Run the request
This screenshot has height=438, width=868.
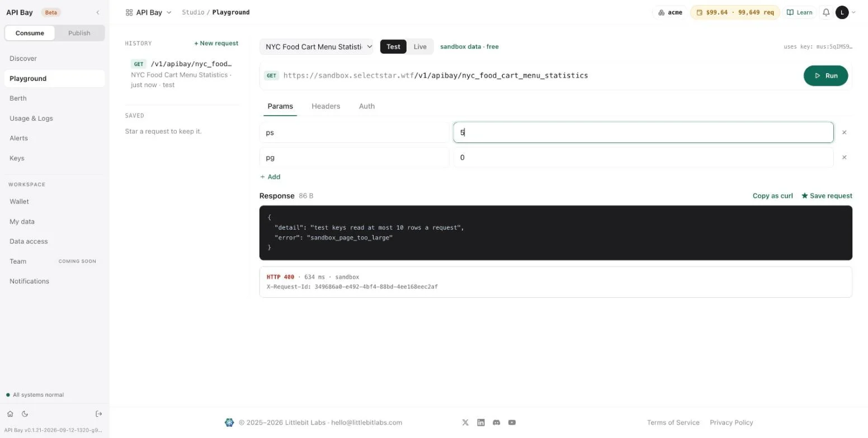[x=826, y=75]
